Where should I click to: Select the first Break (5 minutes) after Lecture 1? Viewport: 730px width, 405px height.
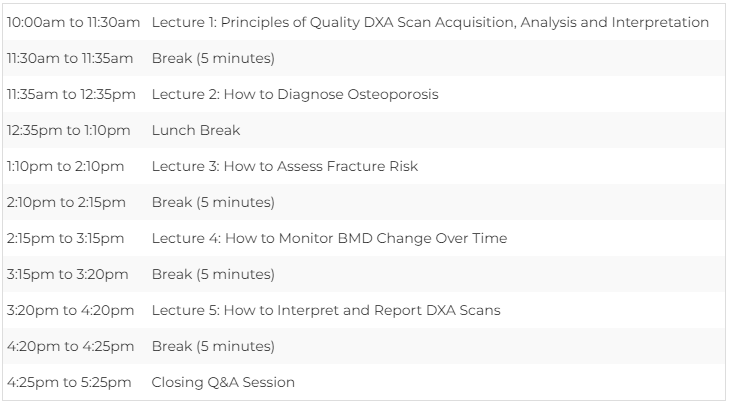213,58
